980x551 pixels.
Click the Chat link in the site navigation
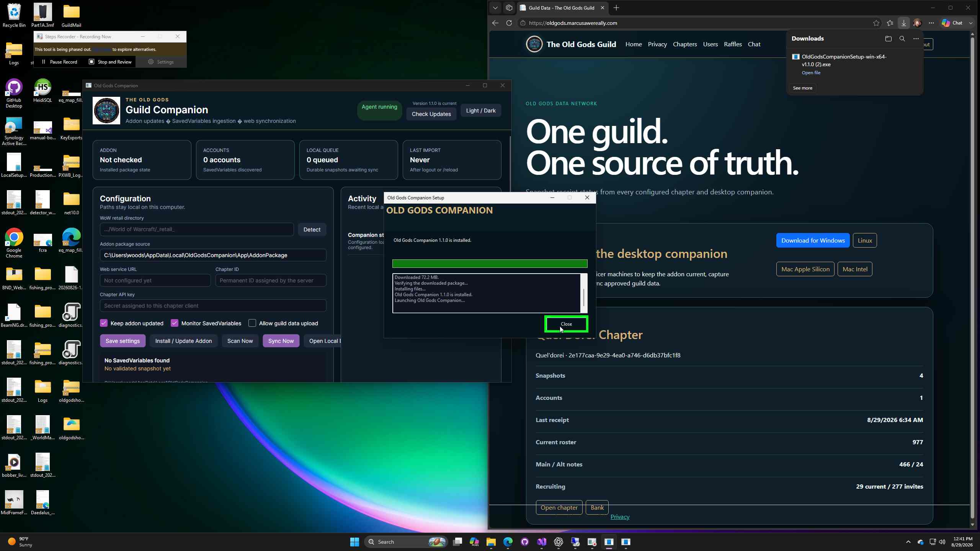[x=754, y=44]
